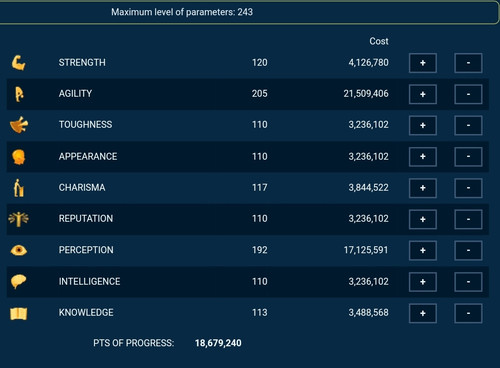Click the Knowledge open book icon
Viewport: 500px width, 368px height.
pos(19,313)
